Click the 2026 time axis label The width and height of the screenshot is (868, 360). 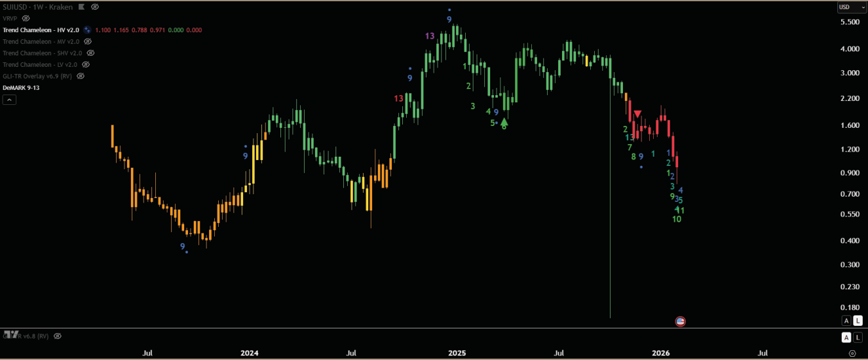click(662, 353)
